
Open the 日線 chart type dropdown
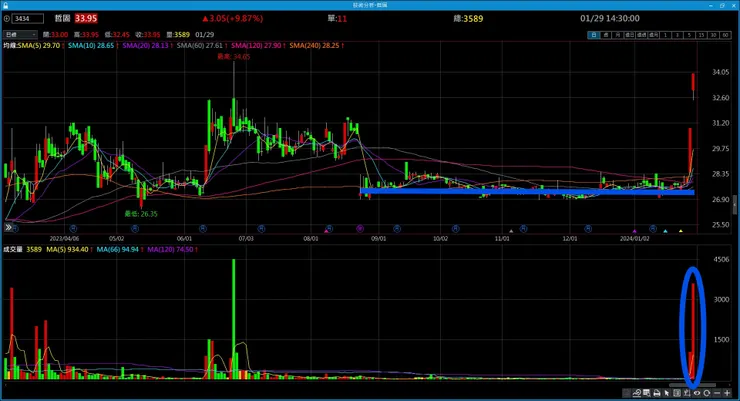20,34
